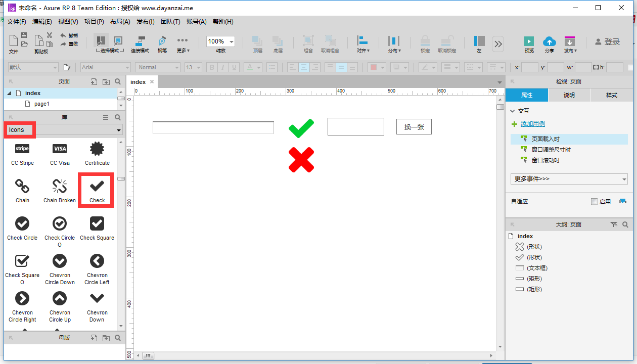Search pages in the Pages panel

[x=118, y=81]
